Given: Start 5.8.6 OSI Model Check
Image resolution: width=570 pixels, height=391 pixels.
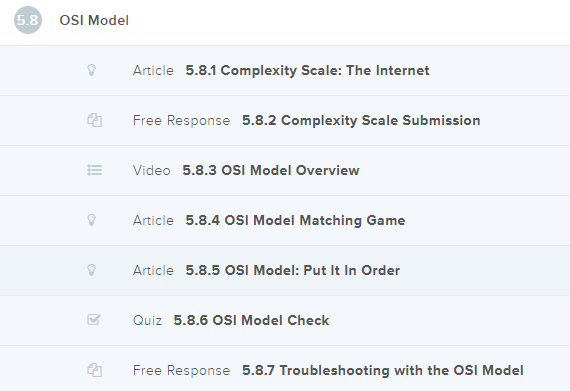Looking at the screenshot, I should tap(251, 320).
